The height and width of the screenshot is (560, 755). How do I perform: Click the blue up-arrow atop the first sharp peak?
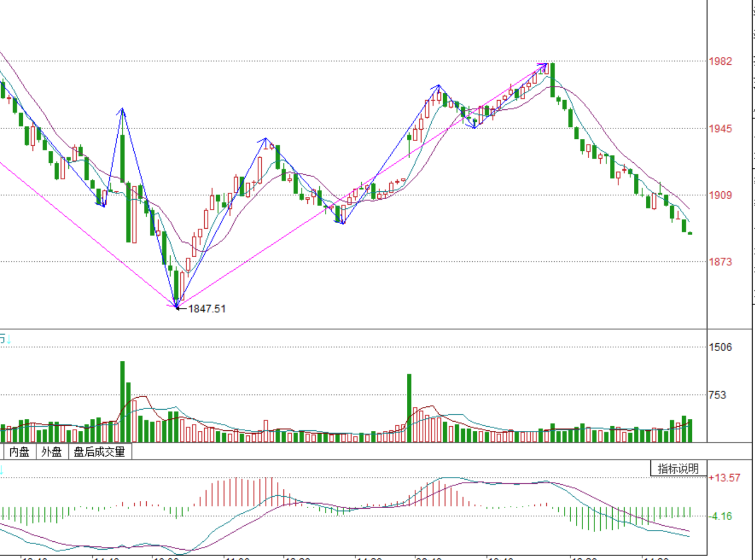(x=122, y=110)
